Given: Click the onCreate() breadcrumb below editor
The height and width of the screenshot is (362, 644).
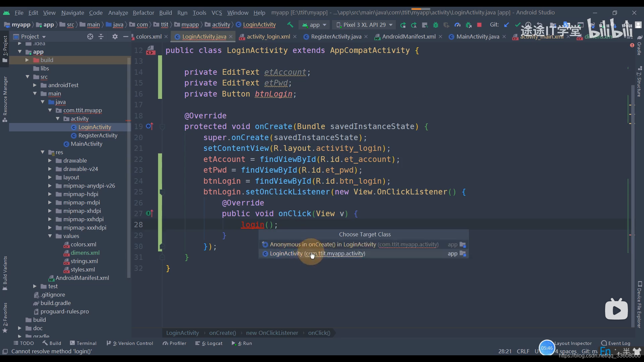Looking at the screenshot, I should click(222, 333).
